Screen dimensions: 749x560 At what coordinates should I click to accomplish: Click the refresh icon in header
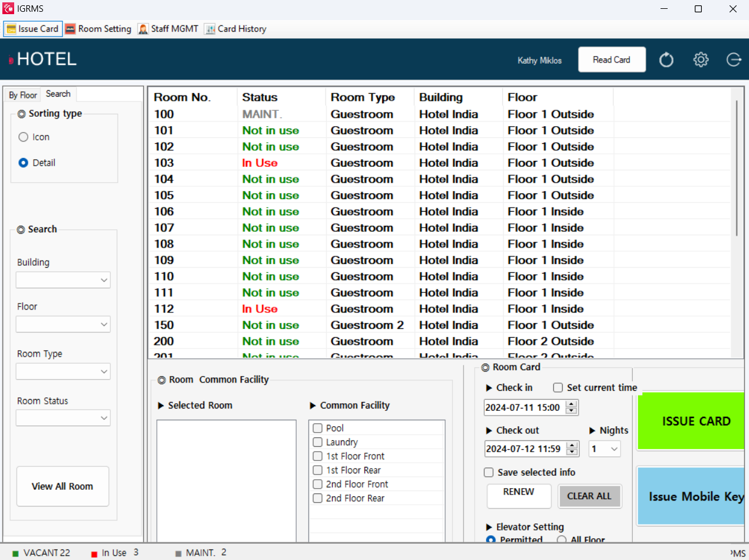tap(666, 60)
